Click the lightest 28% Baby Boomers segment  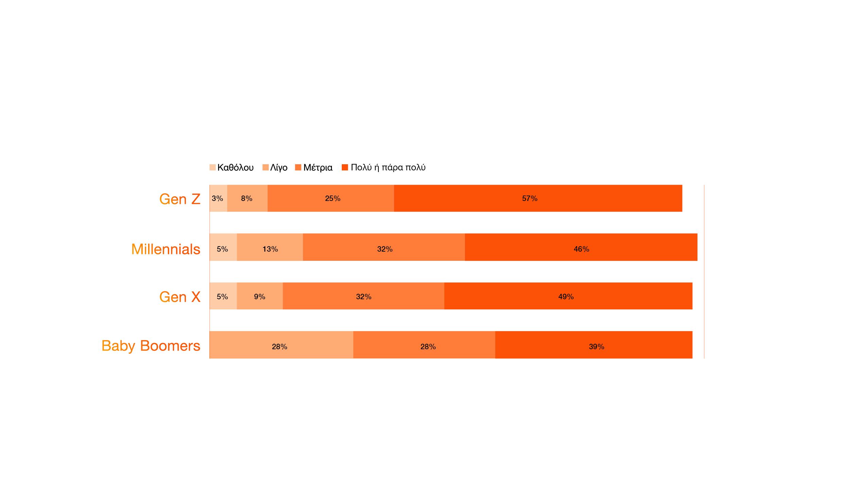[281, 345]
